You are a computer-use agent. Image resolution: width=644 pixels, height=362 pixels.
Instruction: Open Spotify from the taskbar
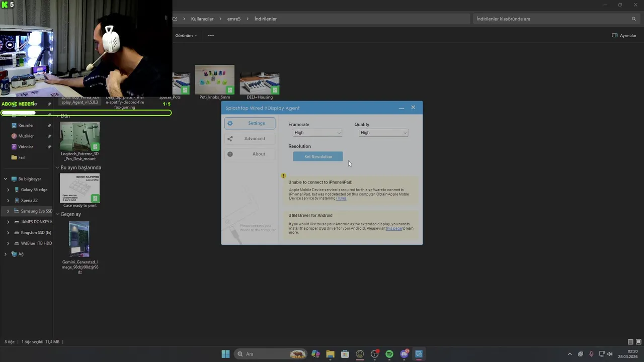tap(389, 354)
